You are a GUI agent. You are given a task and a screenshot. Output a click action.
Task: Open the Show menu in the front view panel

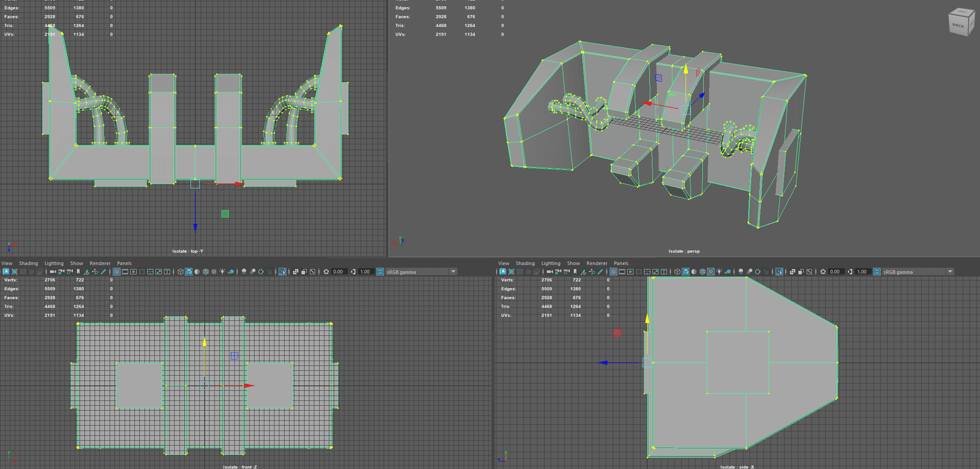77,264
